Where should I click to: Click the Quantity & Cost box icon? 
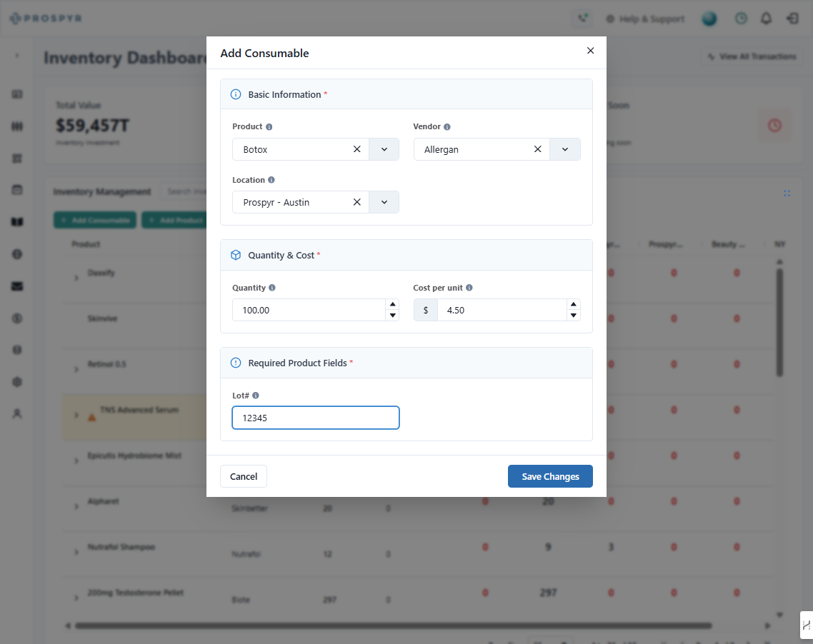[235, 255]
